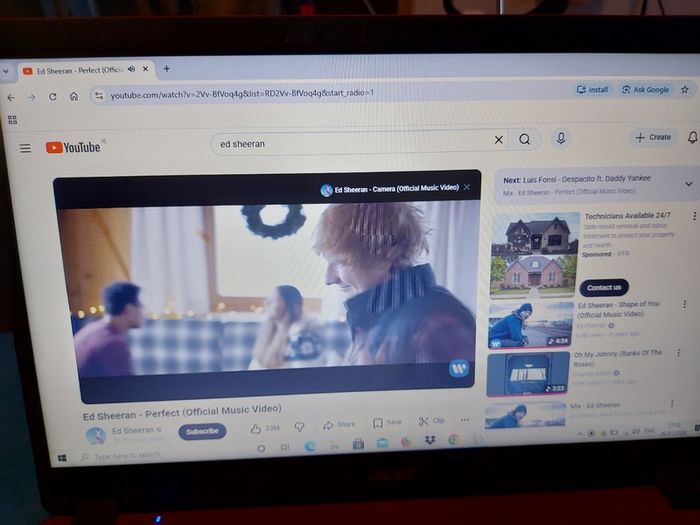Go to the YouTube home logo

coord(73,147)
